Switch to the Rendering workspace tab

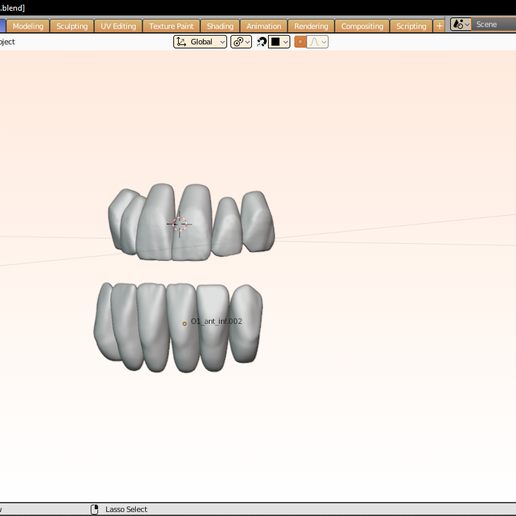tap(311, 26)
